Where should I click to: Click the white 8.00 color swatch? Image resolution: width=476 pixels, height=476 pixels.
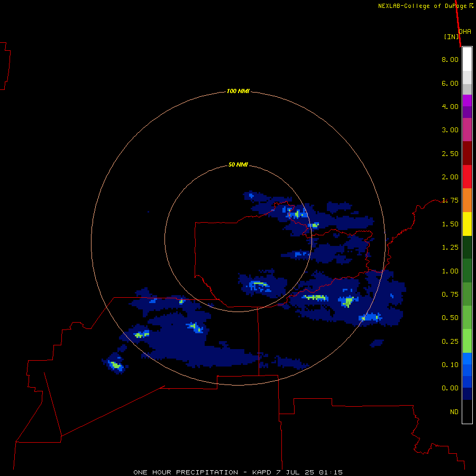click(467, 59)
